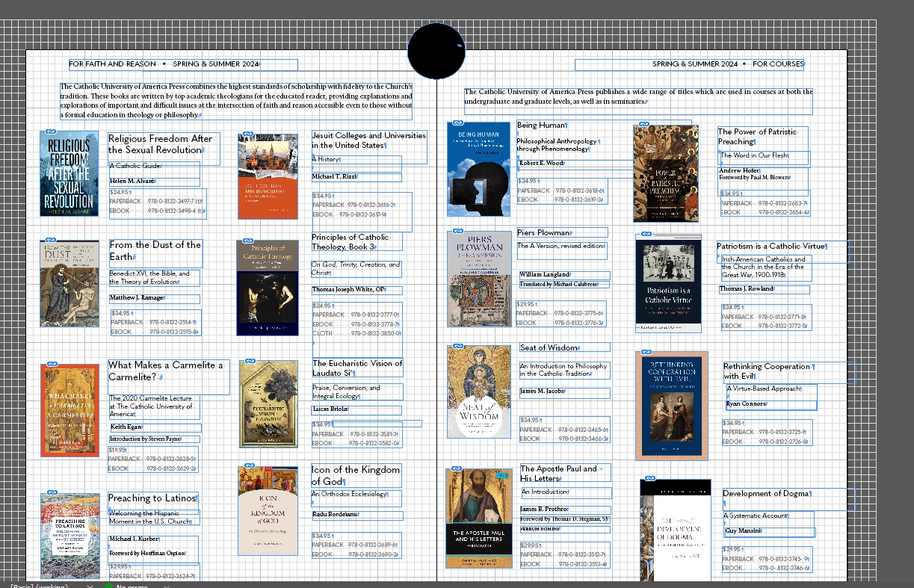Screen dimensions: 914x588
Task: Click link badge on Jesuit Colleges cover image
Action: [x=249, y=135]
